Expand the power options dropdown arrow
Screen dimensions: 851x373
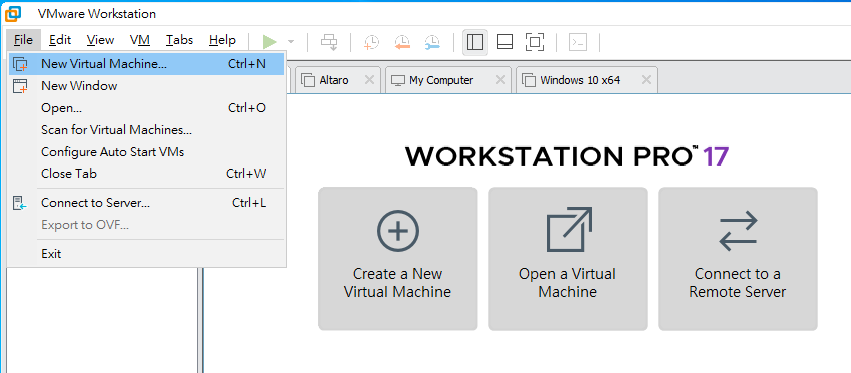click(x=291, y=42)
